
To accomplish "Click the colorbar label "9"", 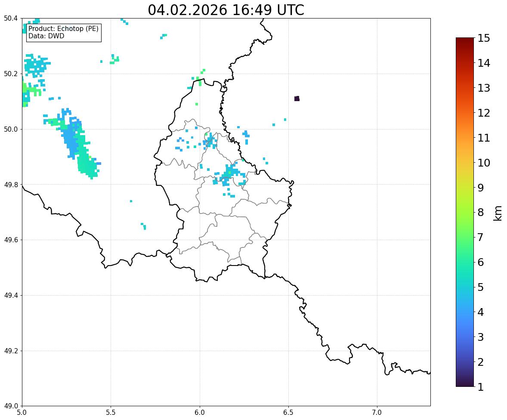I will click(480, 188).
